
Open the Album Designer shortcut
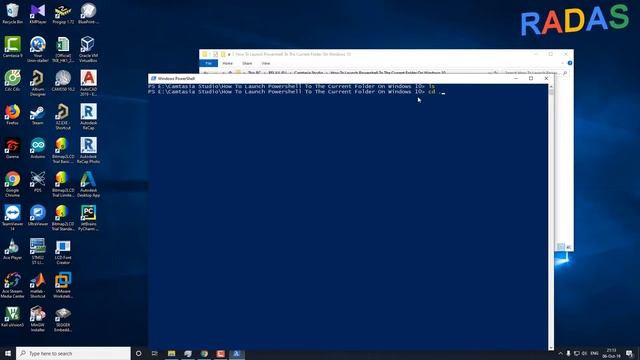pyautogui.click(x=38, y=83)
